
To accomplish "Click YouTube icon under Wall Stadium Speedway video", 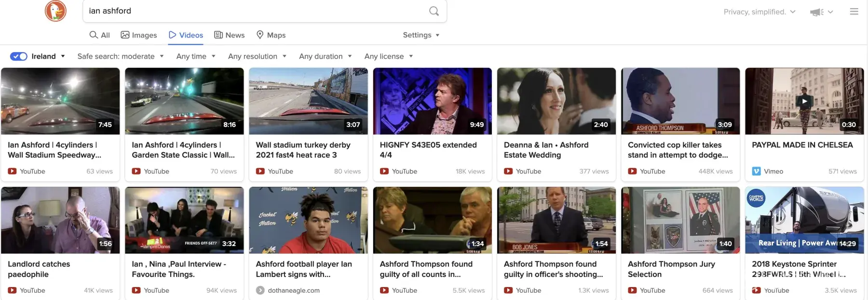I will point(13,171).
